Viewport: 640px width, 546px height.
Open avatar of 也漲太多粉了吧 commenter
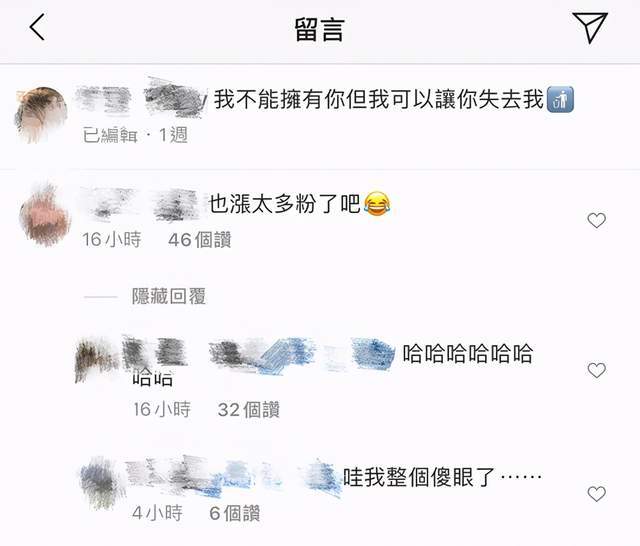44,217
